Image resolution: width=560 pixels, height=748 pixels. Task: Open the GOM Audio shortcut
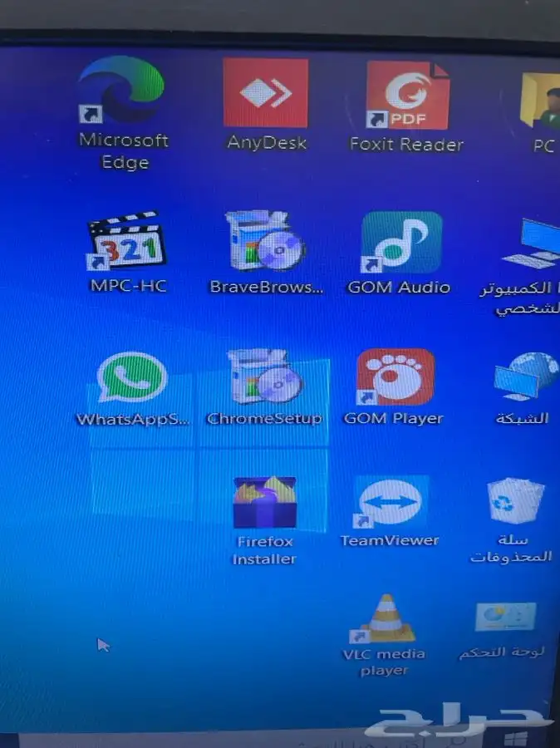(401, 243)
